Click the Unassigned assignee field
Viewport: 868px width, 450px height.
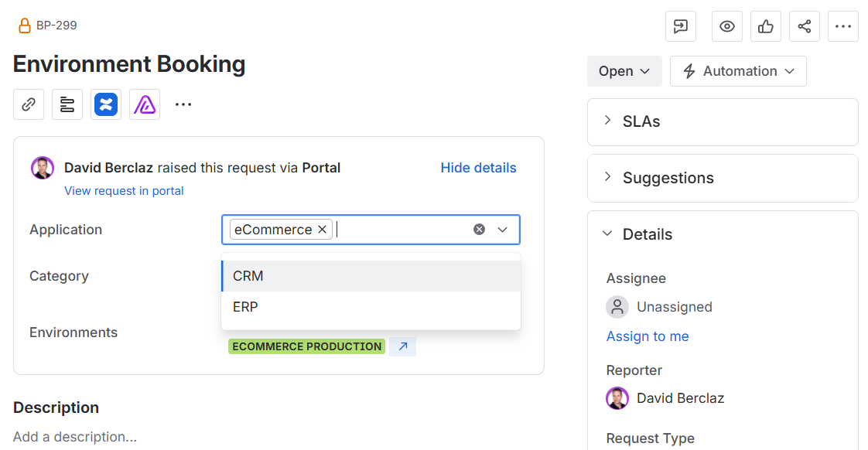659,307
